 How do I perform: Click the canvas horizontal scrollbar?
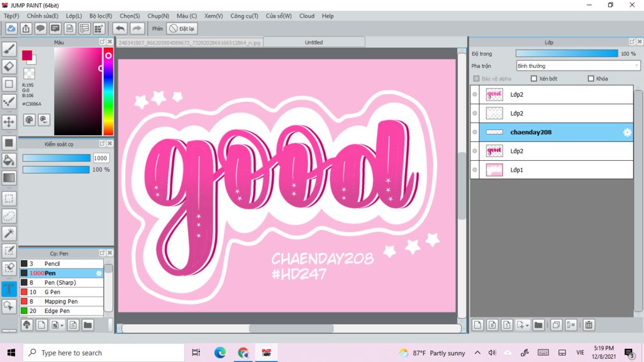click(x=291, y=328)
